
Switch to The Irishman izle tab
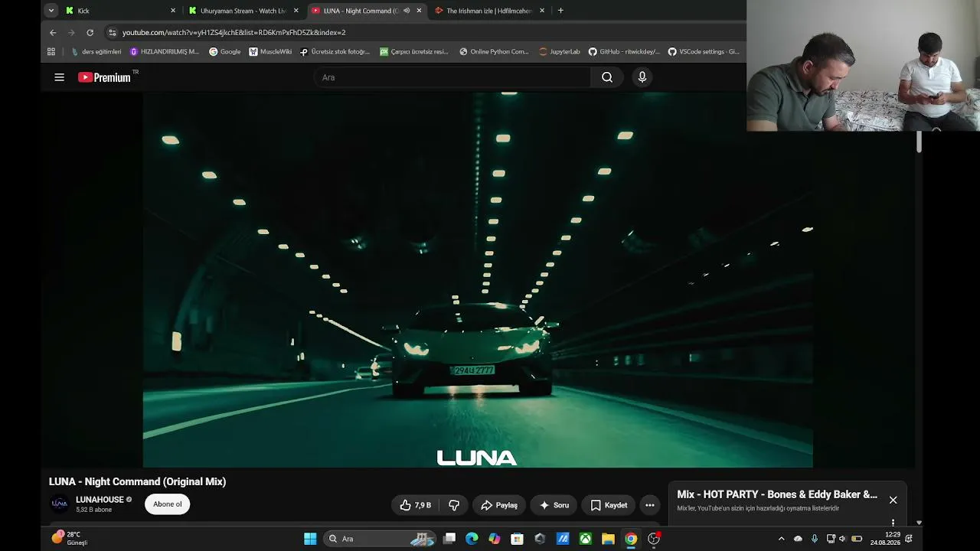(x=488, y=11)
